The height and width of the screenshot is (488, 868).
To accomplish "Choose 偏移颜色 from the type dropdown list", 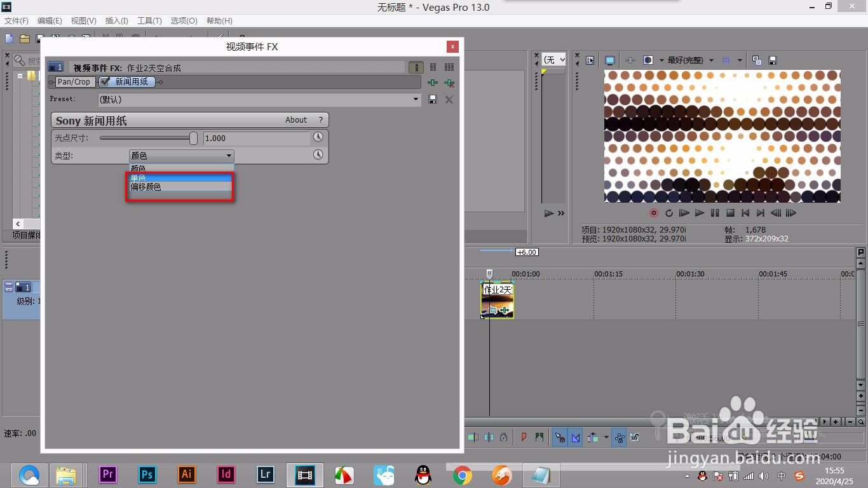I will [x=180, y=187].
